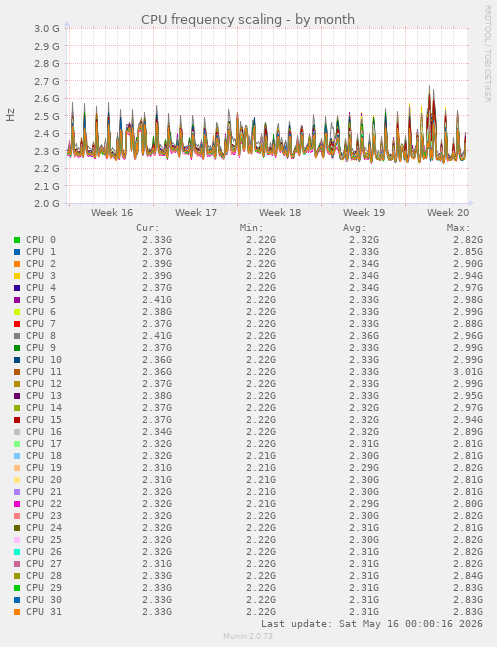Select the 'CPU 19' legend label
The width and height of the screenshot is (497, 647).
click(x=44, y=468)
